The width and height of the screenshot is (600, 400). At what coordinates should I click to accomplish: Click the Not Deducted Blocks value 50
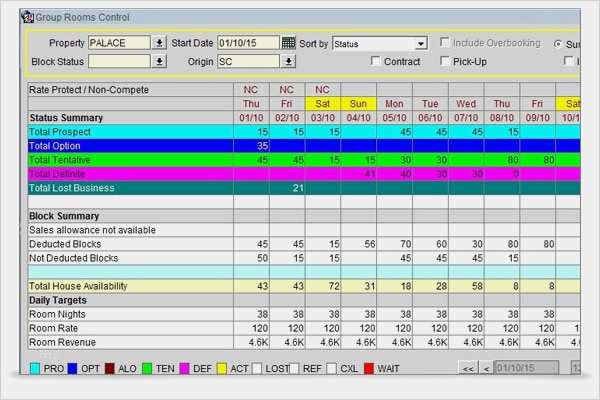262,258
